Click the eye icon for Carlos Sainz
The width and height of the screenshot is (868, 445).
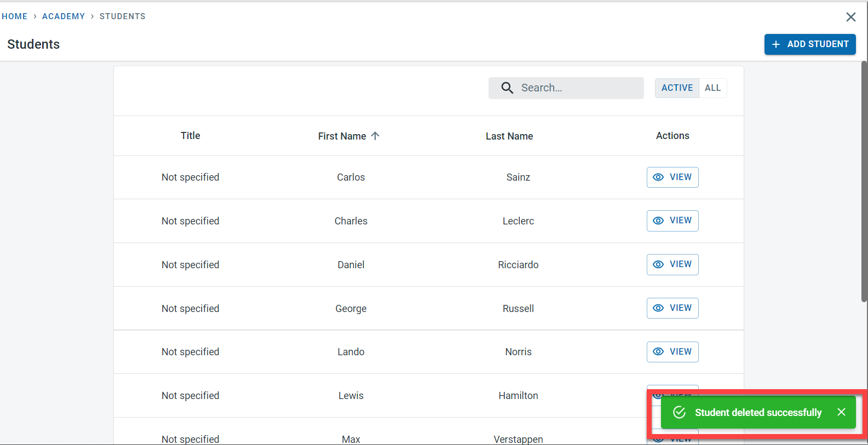click(658, 177)
